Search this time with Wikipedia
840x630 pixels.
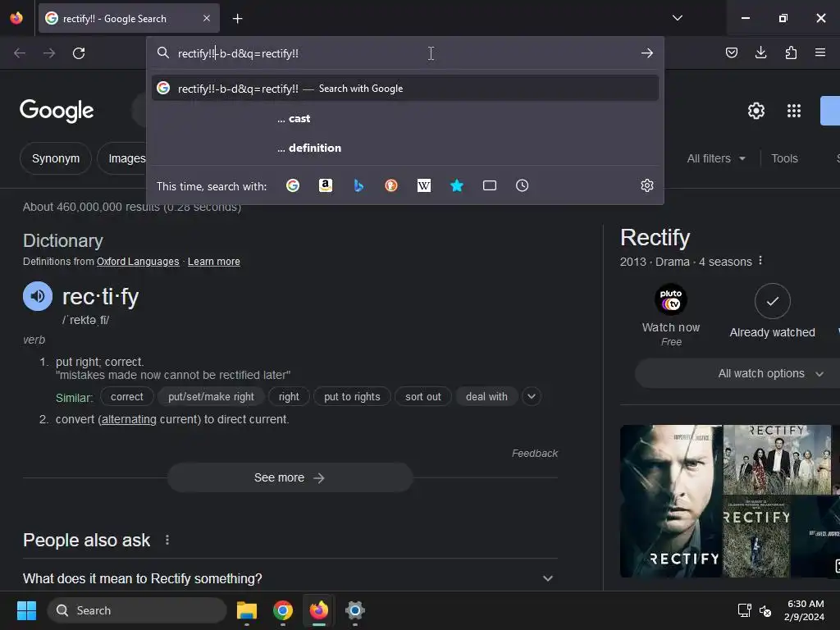tap(424, 185)
